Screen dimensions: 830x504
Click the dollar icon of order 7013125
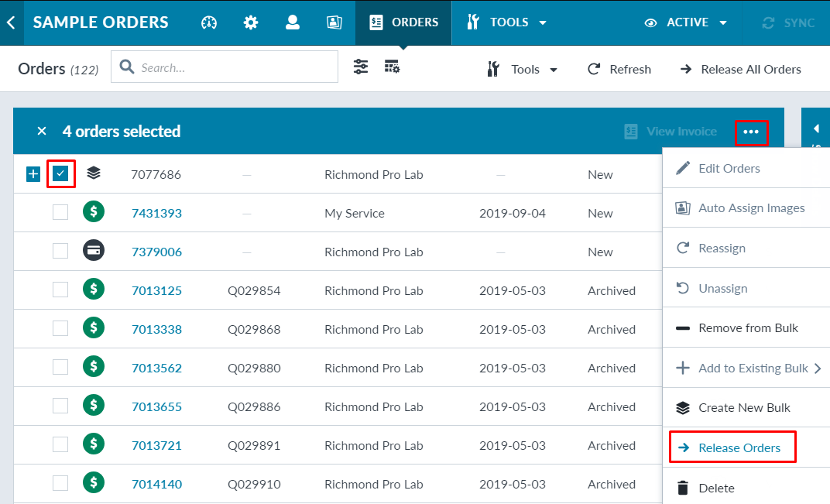point(94,289)
